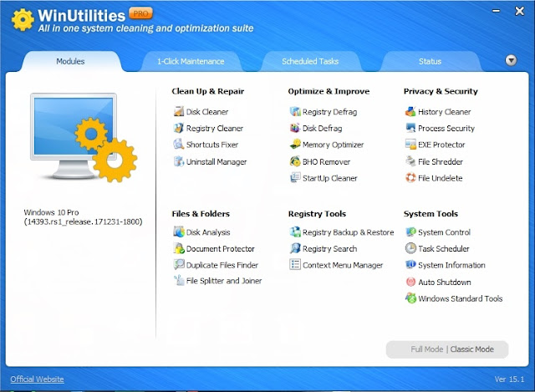Open Registry Cleaner text link
Viewport: 535px width, 392px height.
215,128
